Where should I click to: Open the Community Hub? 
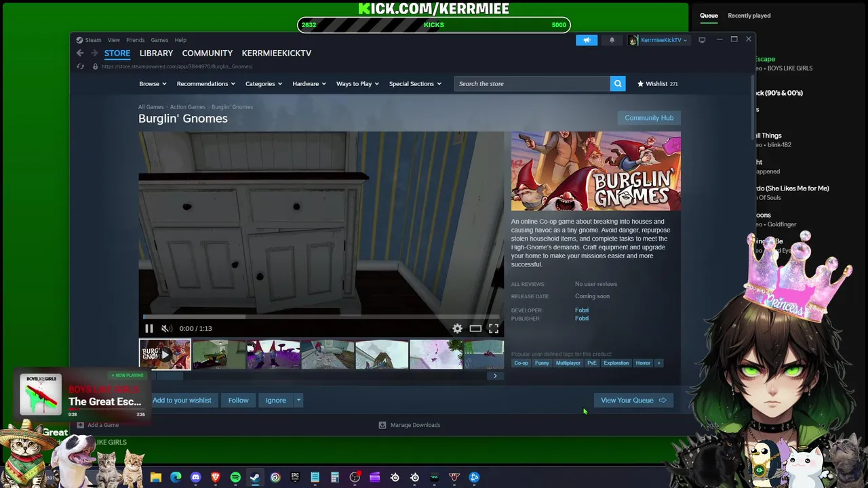pyautogui.click(x=649, y=118)
